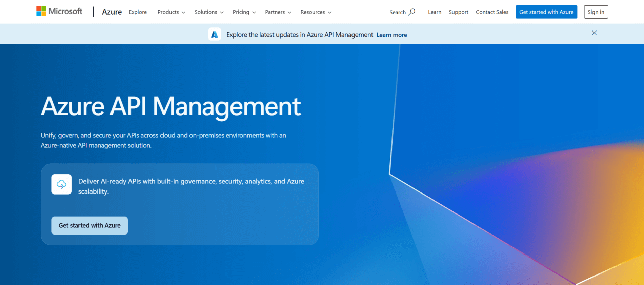
Task: Click the Azure API Management heading
Action: pyautogui.click(x=171, y=106)
